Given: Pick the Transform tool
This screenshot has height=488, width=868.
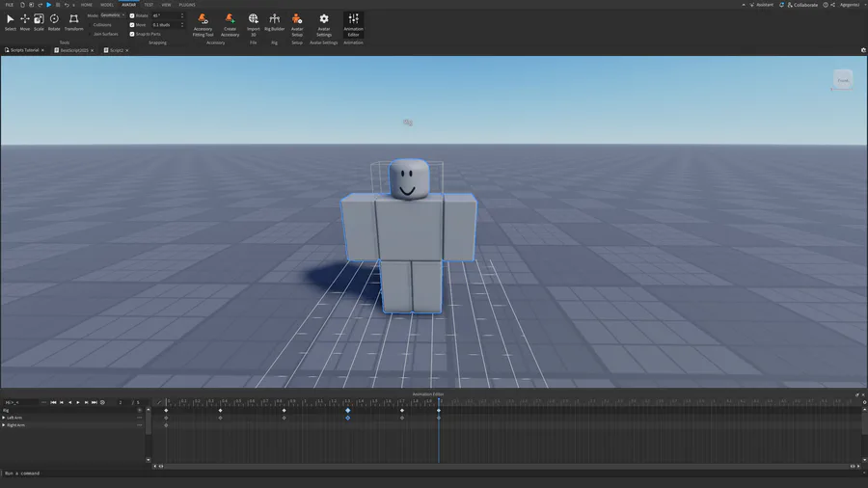Looking at the screenshot, I should (73, 22).
